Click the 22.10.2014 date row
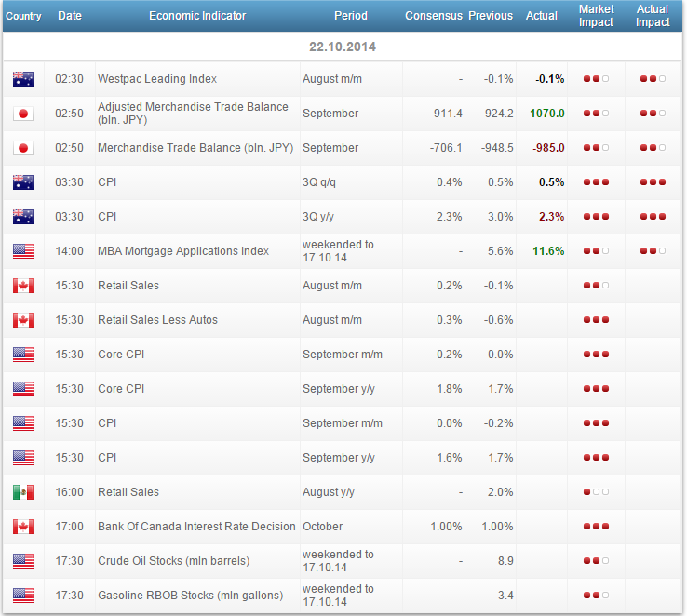The height and width of the screenshot is (616, 687). coord(343,47)
